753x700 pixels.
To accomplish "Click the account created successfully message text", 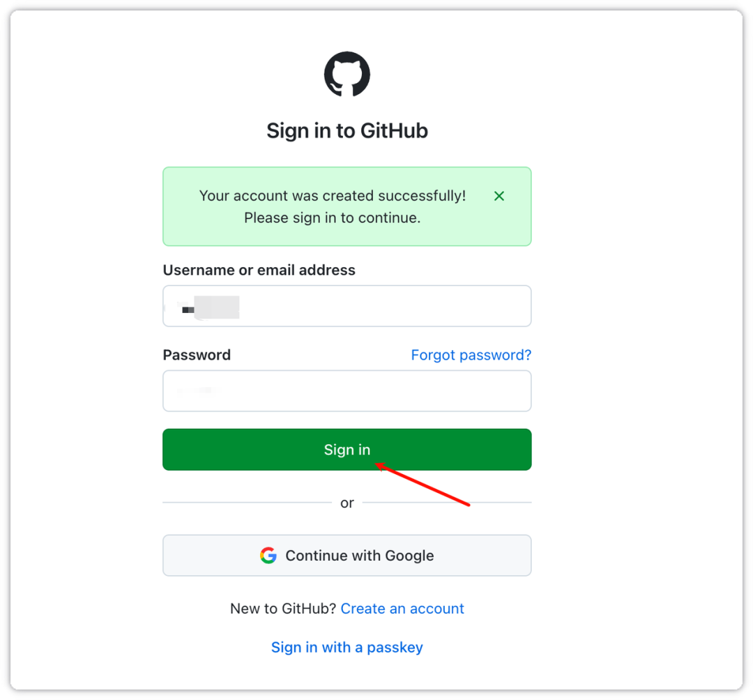I will tap(332, 196).
